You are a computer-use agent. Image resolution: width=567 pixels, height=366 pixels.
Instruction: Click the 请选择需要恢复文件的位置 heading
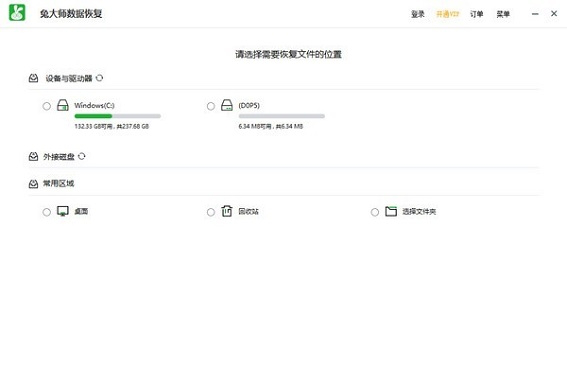tap(289, 54)
